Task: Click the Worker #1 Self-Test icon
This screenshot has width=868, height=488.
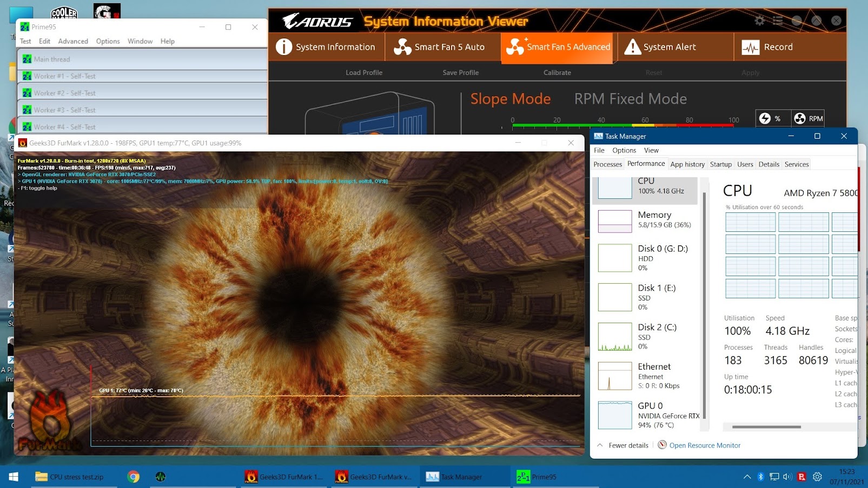Action: pos(27,76)
